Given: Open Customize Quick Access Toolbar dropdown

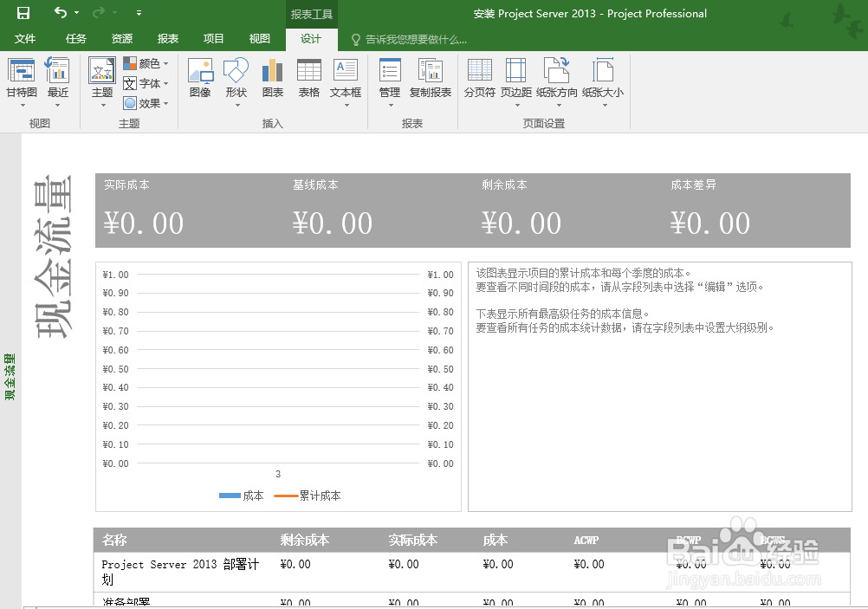Looking at the screenshot, I should coord(139,13).
